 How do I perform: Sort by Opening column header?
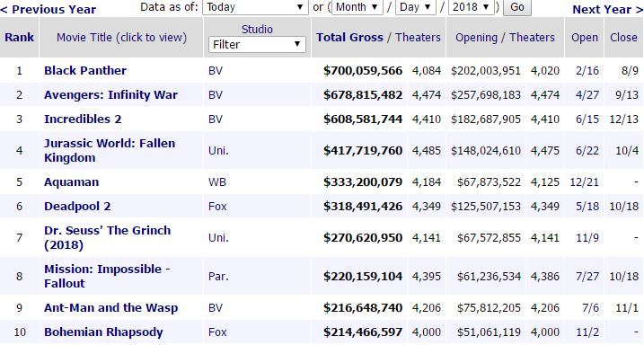click(476, 38)
